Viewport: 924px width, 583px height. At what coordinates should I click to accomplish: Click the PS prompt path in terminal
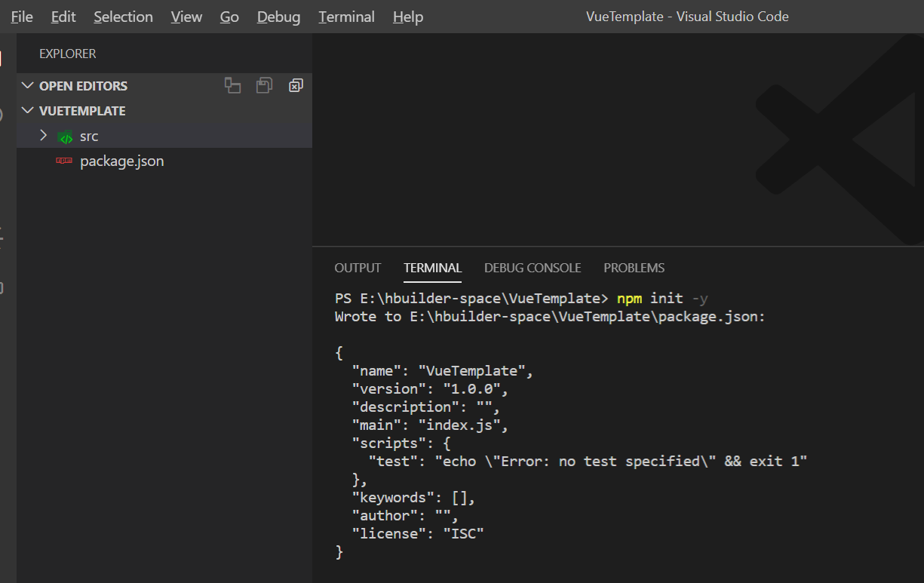pyautogui.click(x=471, y=298)
